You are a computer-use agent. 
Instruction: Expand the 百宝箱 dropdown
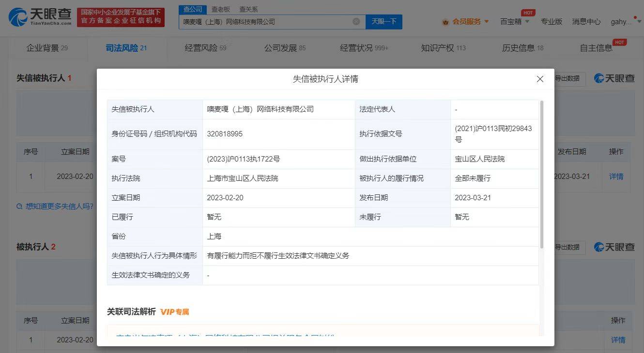pyautogui.click(x=514, y=21)
